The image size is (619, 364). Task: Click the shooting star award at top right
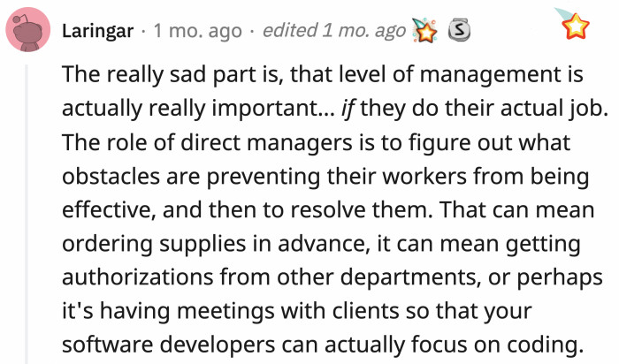tap(572, 23)
